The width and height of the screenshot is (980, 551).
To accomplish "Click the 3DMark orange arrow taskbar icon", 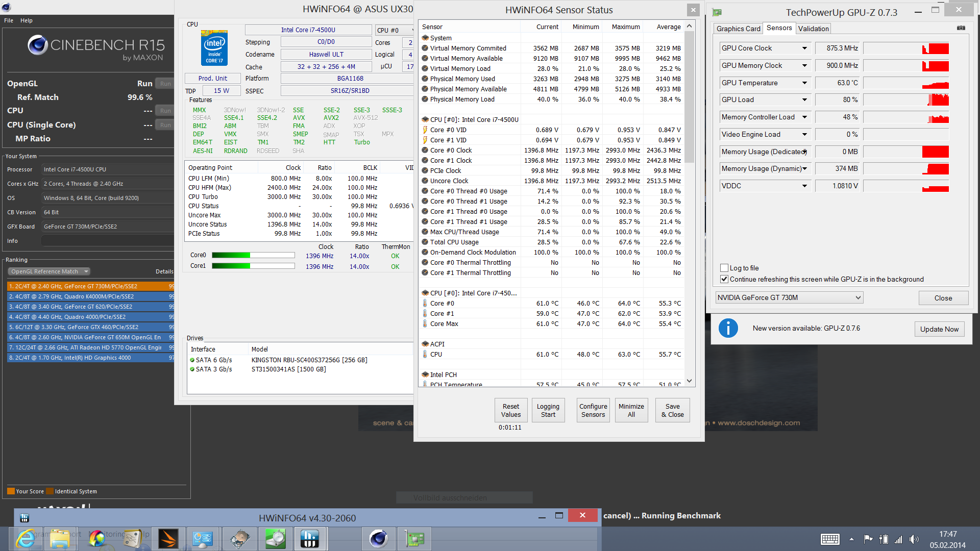I will (x=168, y=539).
